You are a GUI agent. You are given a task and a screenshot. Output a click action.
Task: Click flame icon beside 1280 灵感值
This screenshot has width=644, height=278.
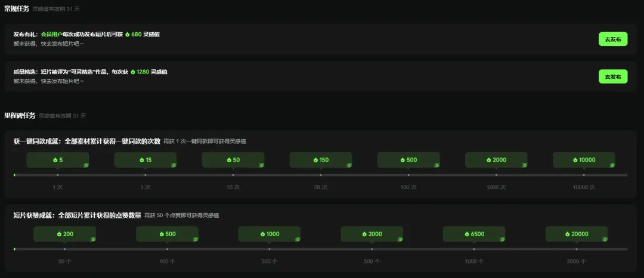click(x=133, y=72)
